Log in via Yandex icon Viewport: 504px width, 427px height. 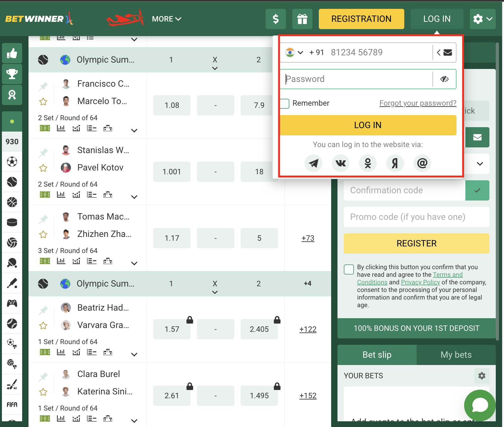(395, 163)
